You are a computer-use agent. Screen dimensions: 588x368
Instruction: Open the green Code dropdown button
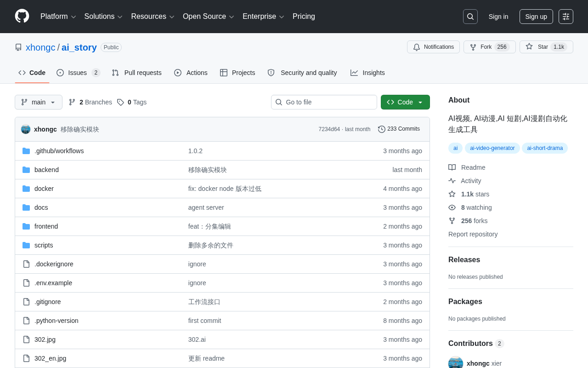click(405, 102)
